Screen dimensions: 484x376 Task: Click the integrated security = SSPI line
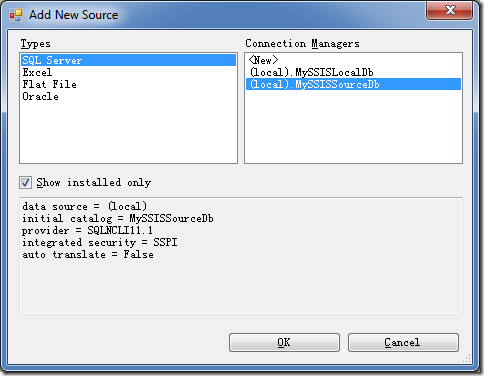coord(100,242)
